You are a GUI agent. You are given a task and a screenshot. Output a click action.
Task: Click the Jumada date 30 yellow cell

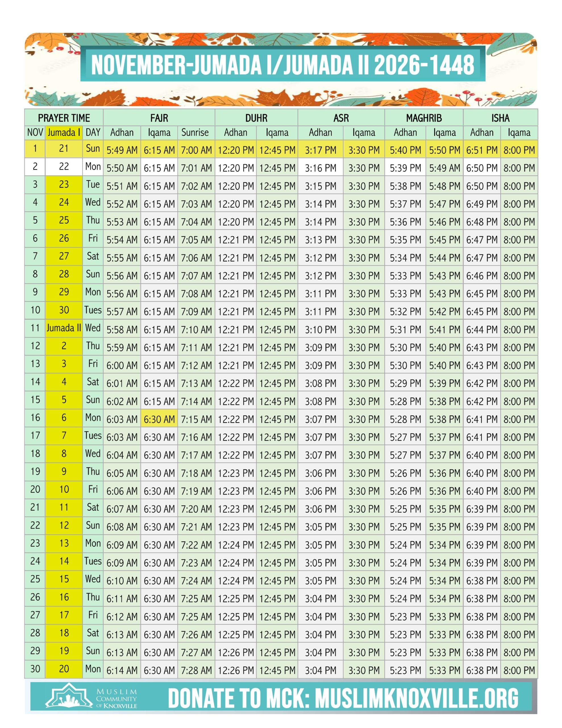[64, 310]
